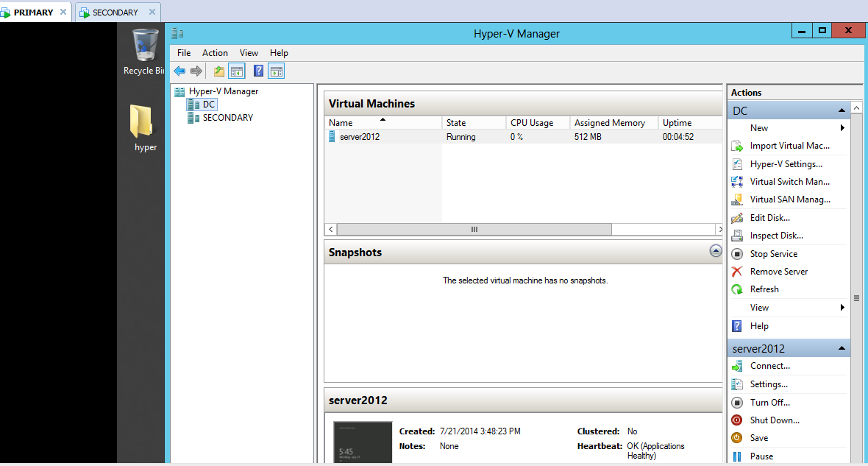Sort by the State column header
Viewport: 868px width, 466px height.
[474, 122]
